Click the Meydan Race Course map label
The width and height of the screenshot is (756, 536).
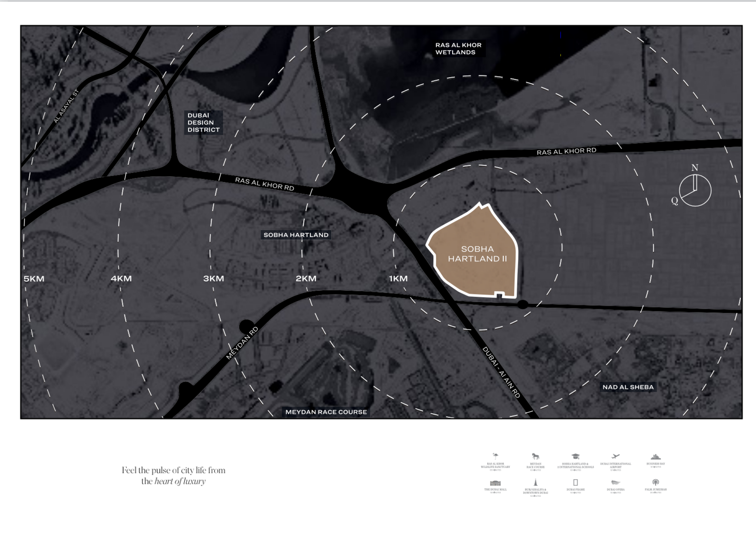[x=326, y=412]
